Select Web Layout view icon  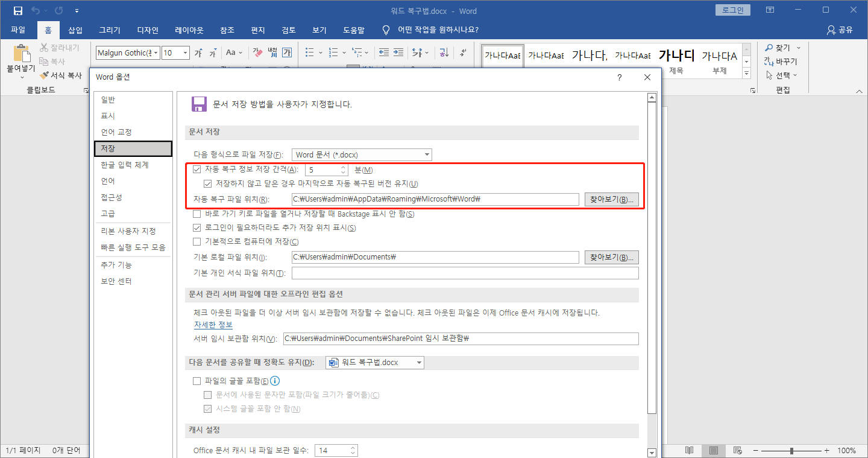pos(738,450)
